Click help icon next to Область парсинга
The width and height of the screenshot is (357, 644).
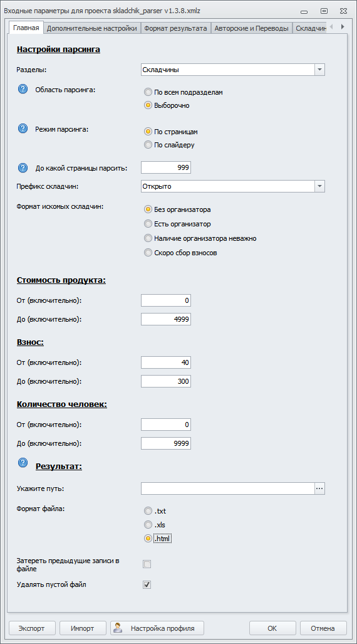coord(23,89)
